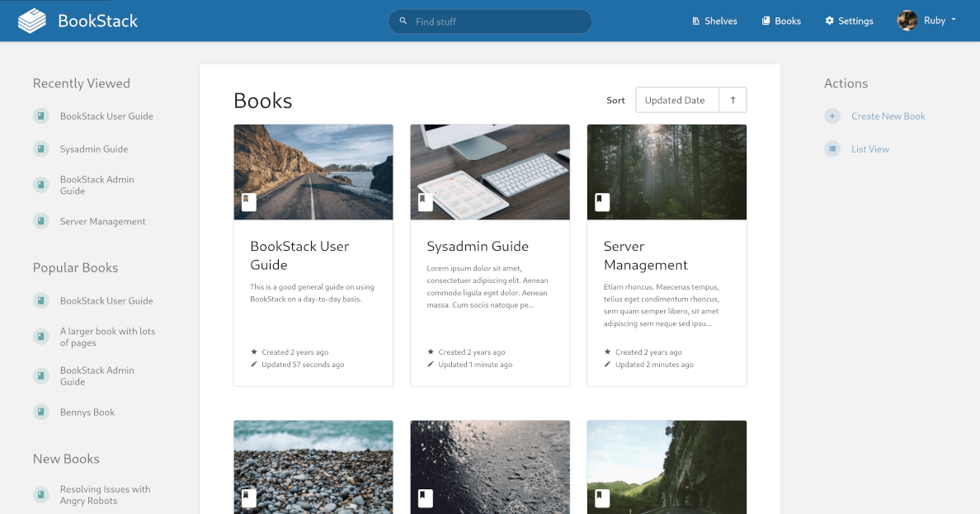980x514 pixels.
Task: Expand the Ruby user dropdown arrow
Action: click(954, 20)
